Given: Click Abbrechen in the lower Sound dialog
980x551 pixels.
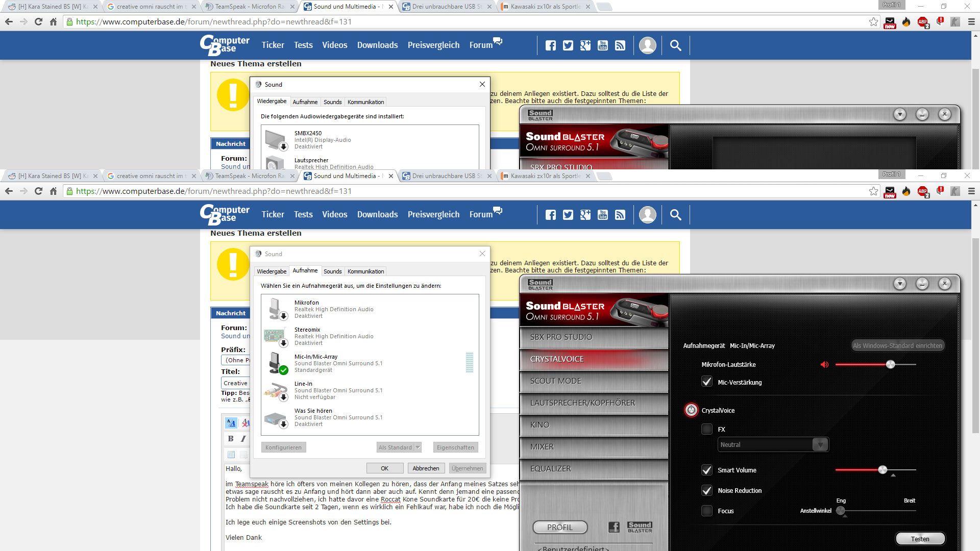Looking at the screenshot, I should coord(426,468).
